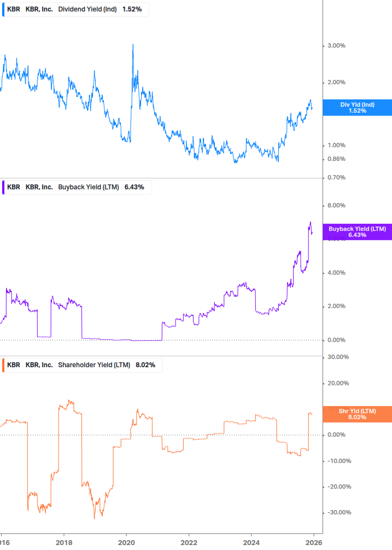
Task: Click the 2022 label on time axis
Action: pyautogui.click(x=189, y=543)
